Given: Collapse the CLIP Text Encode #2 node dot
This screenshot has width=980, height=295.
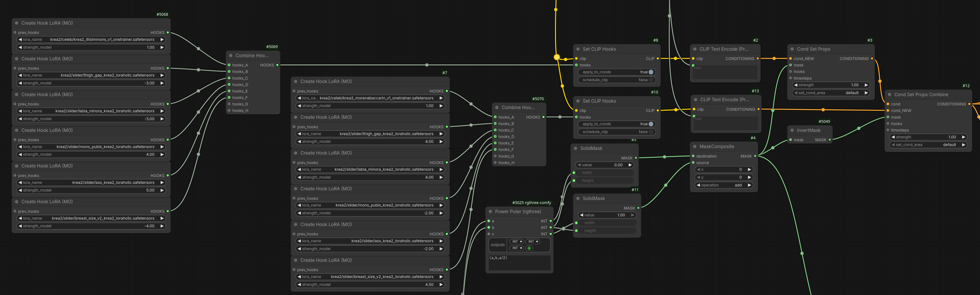Looking at the screenshot, I should point(695,49).
